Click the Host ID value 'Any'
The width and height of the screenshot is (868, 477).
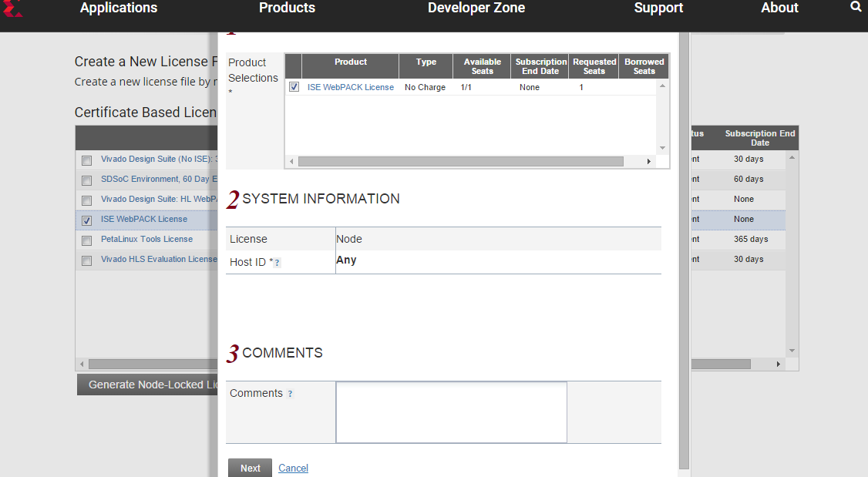coord(346,260)
